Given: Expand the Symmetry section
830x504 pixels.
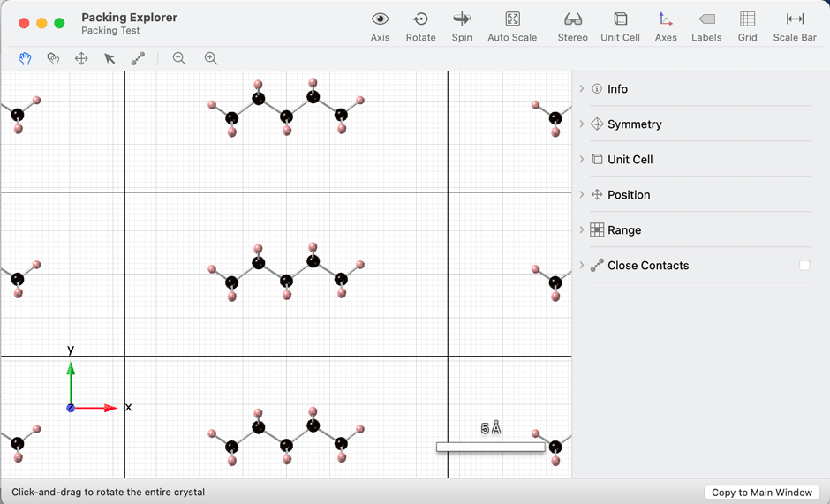Looking at the screenshot, I should pos(582,124).
